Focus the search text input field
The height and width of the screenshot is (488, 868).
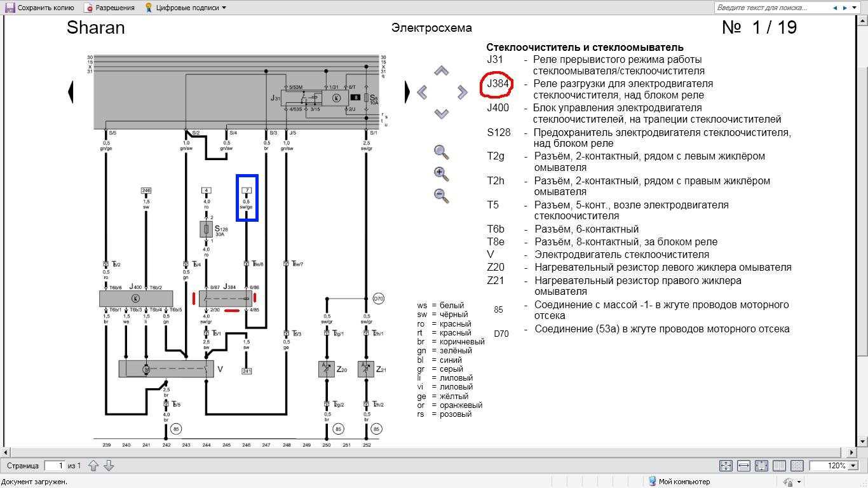(x=771, y=8)
